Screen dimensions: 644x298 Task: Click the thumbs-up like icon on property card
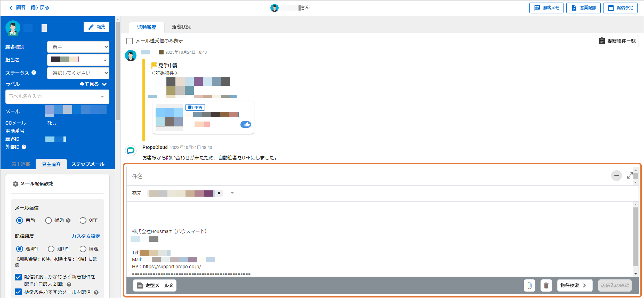click(245, 125)
